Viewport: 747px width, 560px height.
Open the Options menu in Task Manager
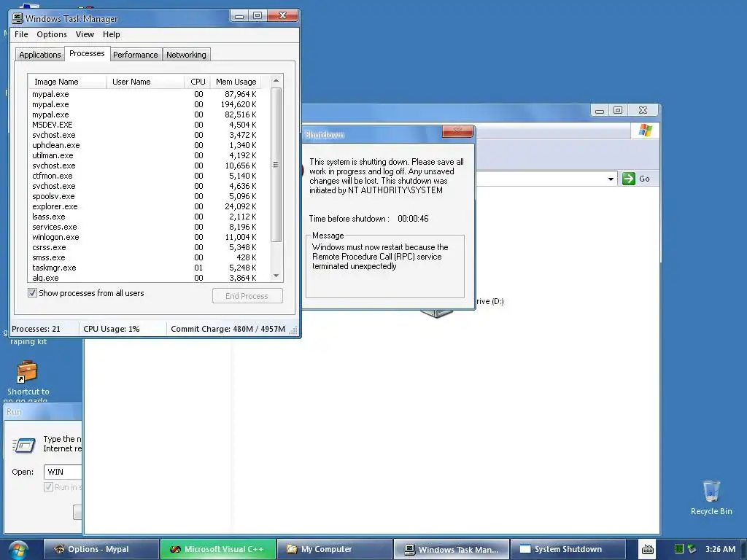(x=52, y=34)
